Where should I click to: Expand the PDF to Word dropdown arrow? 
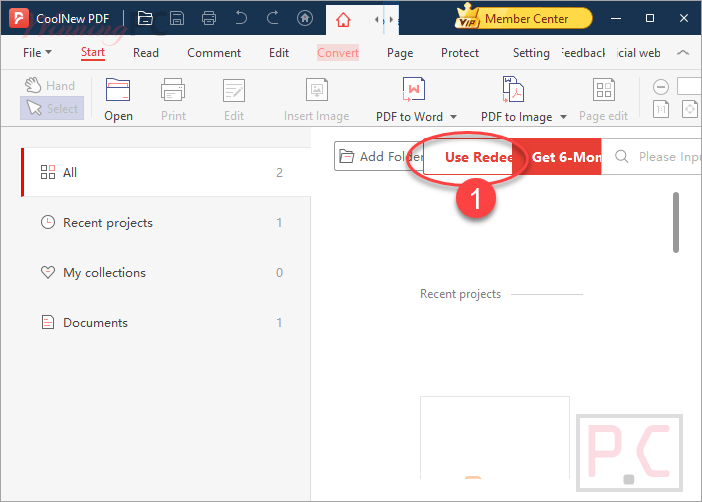(x=454, y=117)
